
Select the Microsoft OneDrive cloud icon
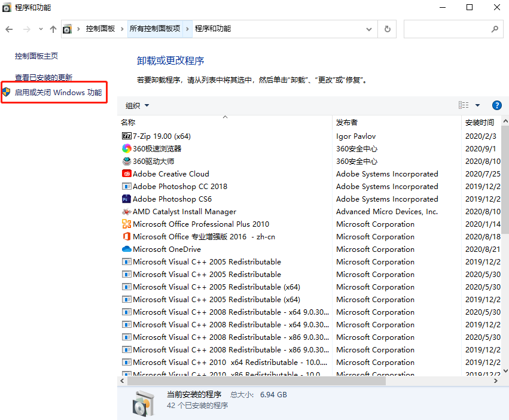[x=126, y=249]
